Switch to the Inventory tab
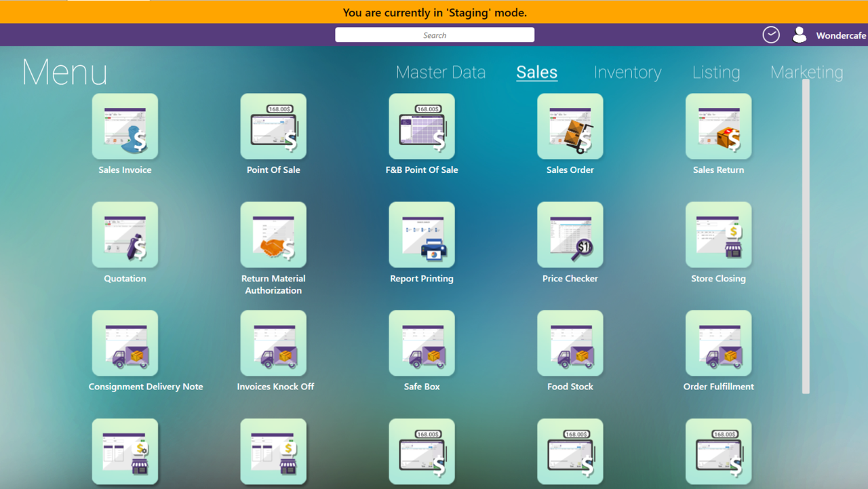868x489 pixels. tap(627, 73)
